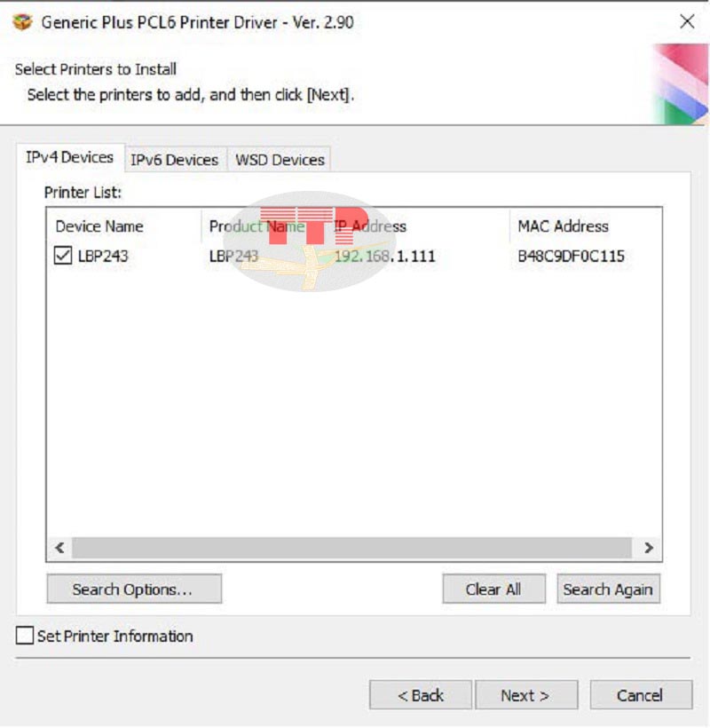Cancel the driver installation
Image resolution: width=710 pixels, height=728 pixels.
pyautogui.click(x=641, y=695)
